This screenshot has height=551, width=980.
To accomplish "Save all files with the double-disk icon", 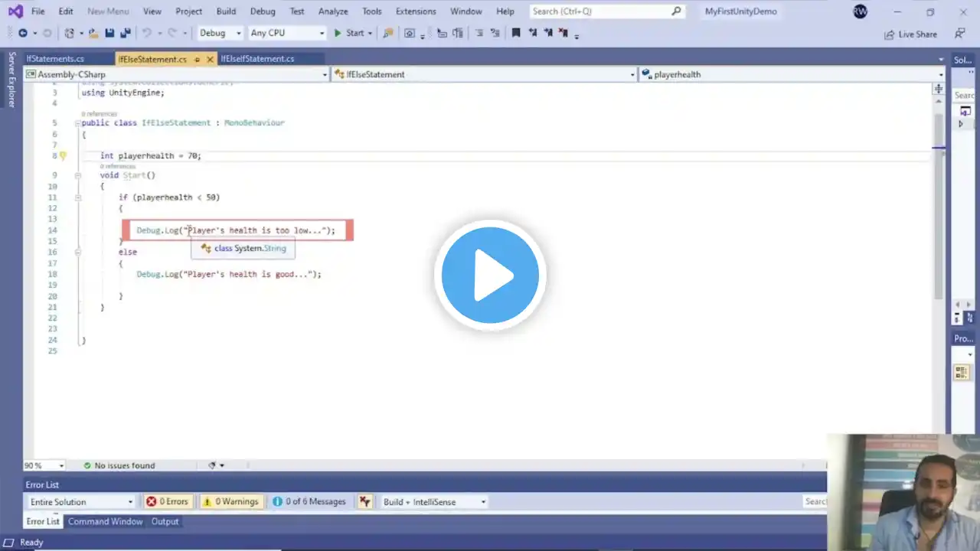I will coord(126,33).
